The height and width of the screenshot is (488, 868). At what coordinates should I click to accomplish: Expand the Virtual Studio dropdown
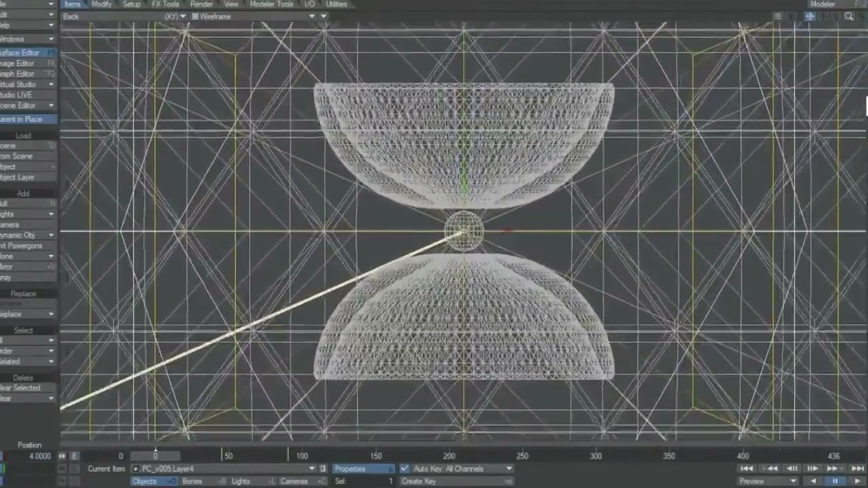click(x=27, y=85)
